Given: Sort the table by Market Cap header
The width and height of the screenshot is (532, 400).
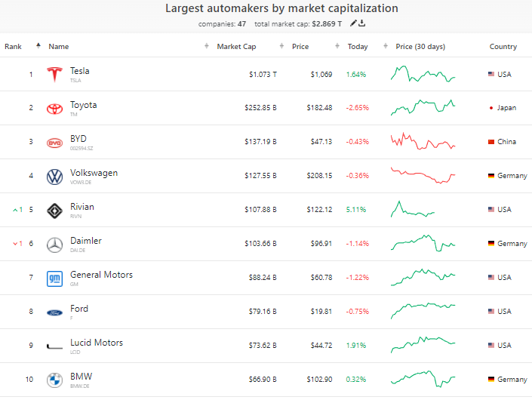Looking at the screenshot, I should coord(236,47).
